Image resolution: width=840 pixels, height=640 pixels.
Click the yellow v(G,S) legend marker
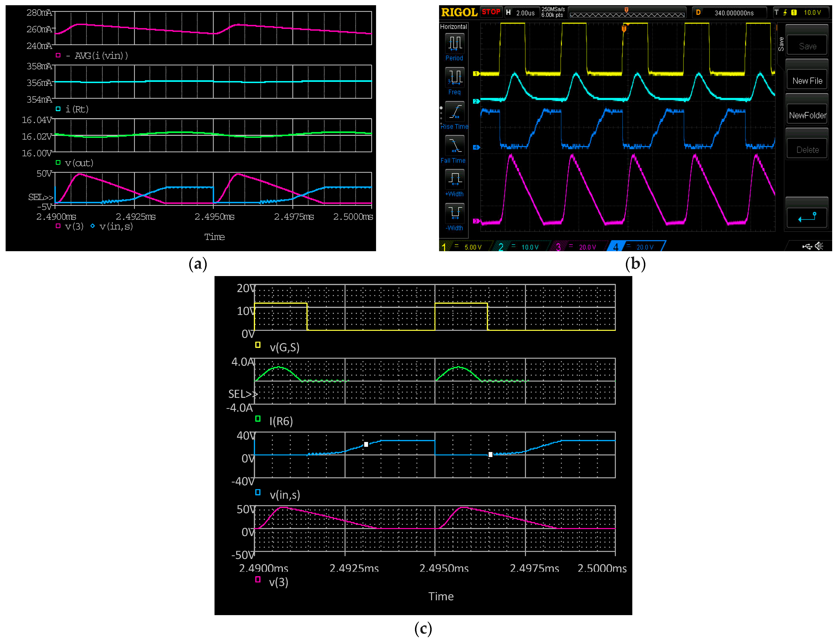click(258, 345)
